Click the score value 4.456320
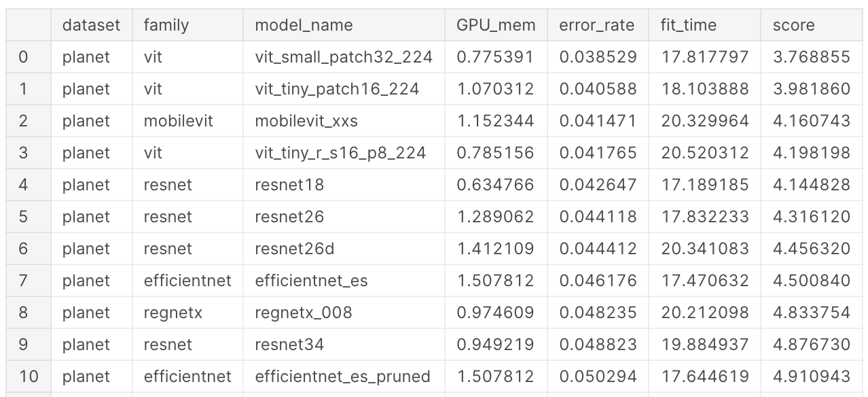 click(x=812, y=249)
